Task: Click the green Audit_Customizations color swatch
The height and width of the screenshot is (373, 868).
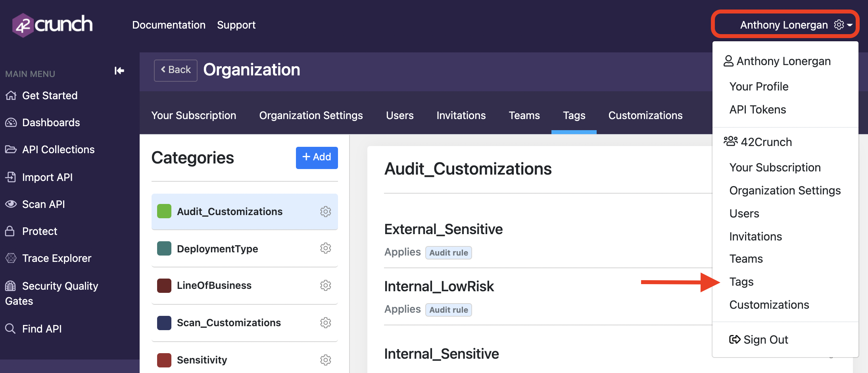Action: click(164, 211)
